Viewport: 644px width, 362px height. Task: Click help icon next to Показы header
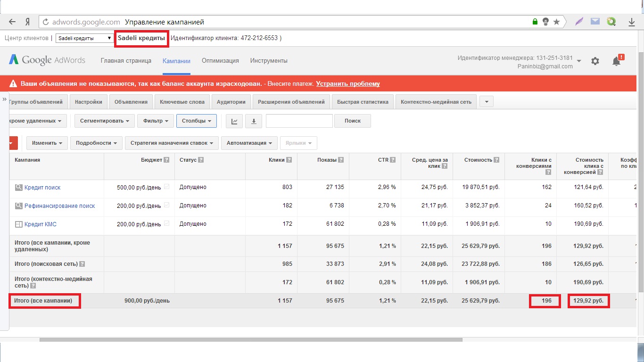coord(341,160)
